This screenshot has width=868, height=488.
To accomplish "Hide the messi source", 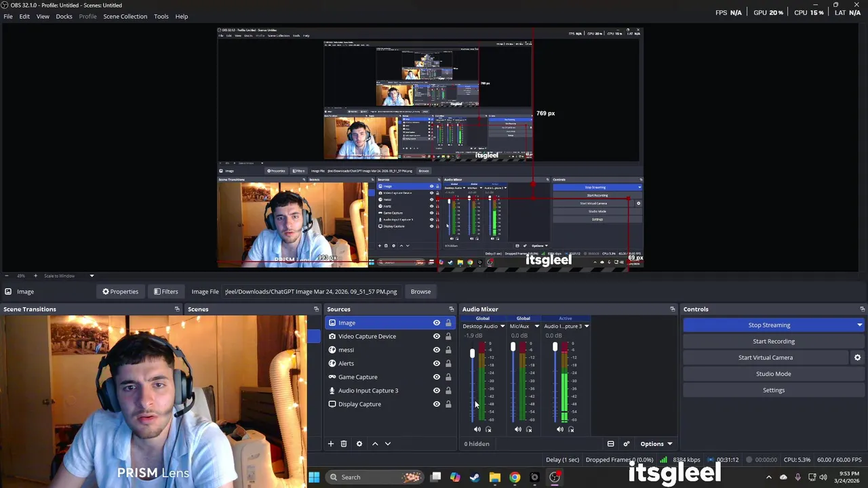I will pos(437,350).
